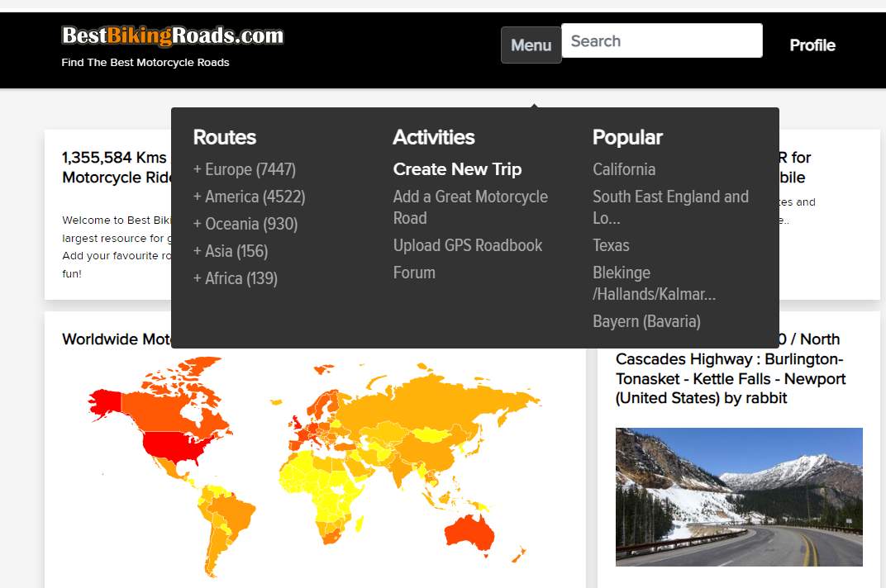Open the North Cascades Highway photo
This screenshot has height=588, width=886.
pyautogui.click(x=739, y=496)
